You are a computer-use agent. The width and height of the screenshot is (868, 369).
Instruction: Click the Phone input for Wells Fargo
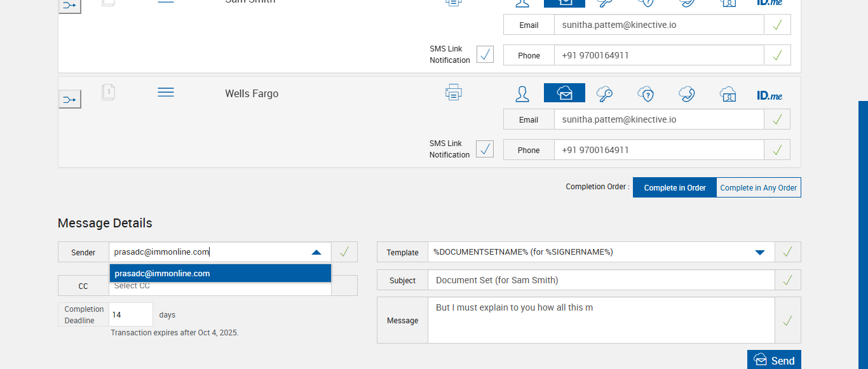point(659,150)
